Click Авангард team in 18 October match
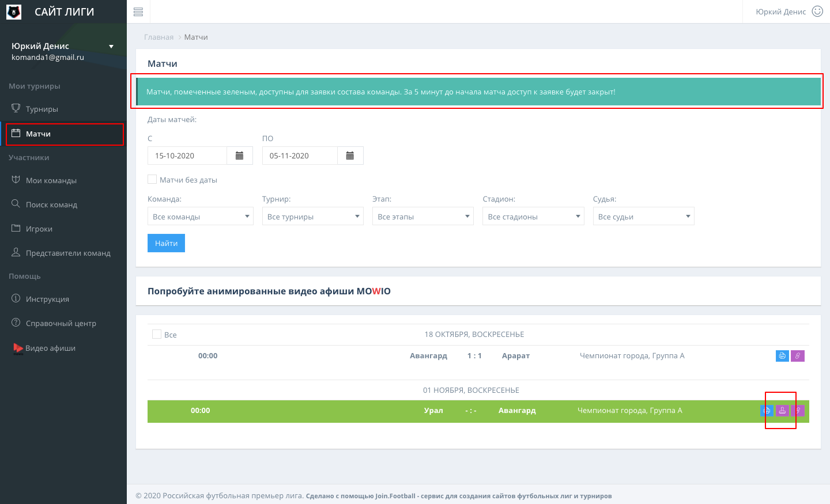 tap(428, 356)
